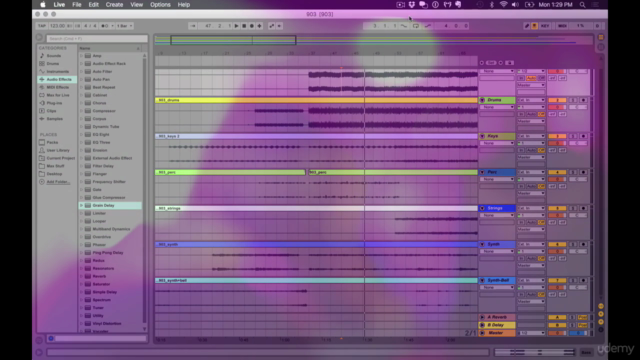The height and width of the screenshot is (360, 640).
Task: Select the Samples category
Action: [55, 119]
